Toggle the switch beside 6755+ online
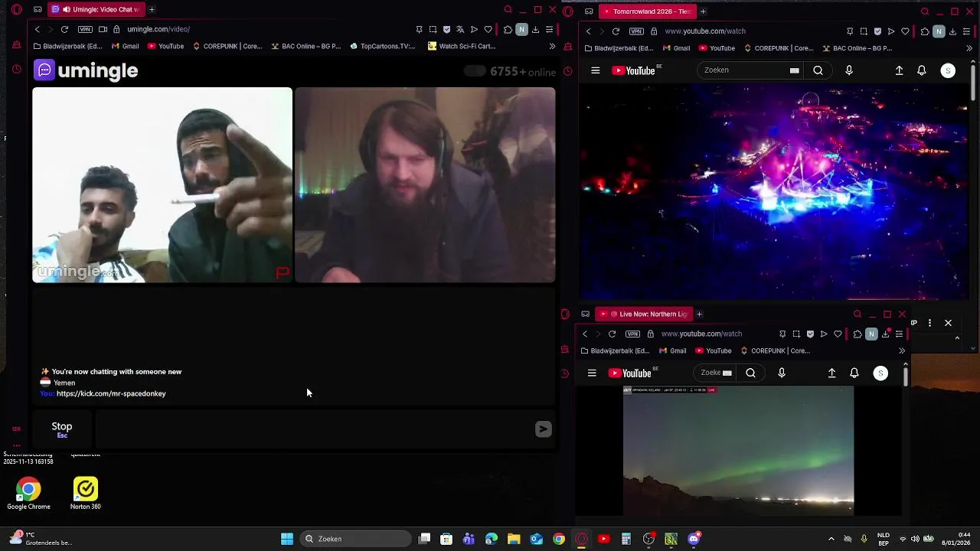980x551 pixels. tap(475, 71)
